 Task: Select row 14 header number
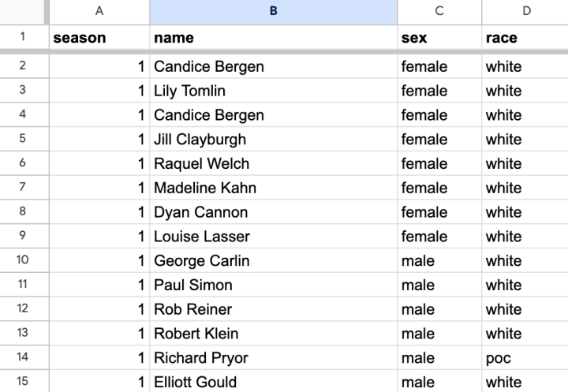pos(22,357)
